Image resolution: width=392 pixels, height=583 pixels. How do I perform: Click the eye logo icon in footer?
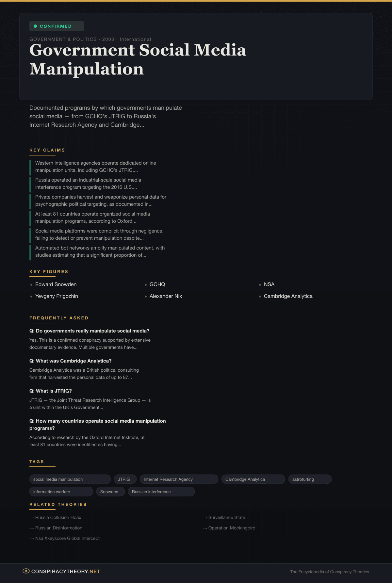point(26,571)
